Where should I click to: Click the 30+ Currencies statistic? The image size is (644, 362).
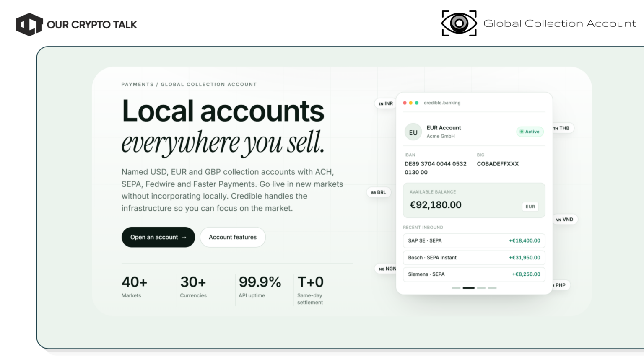(193, 287)
